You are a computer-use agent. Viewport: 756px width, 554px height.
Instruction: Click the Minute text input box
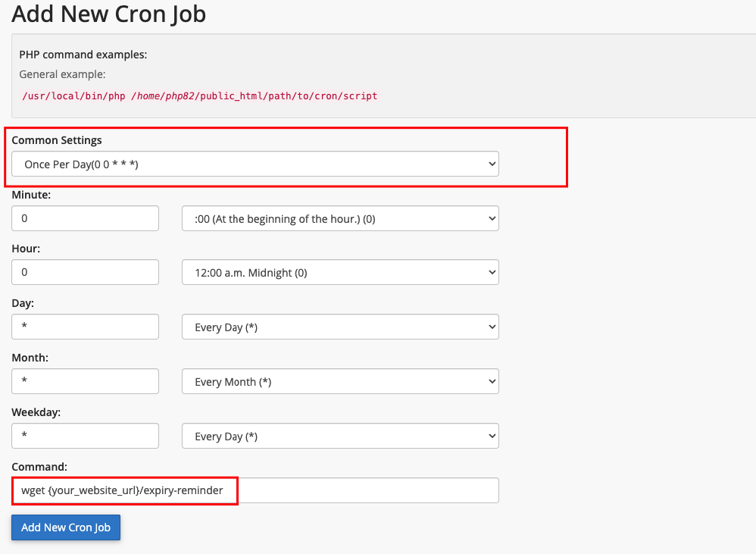85,218
